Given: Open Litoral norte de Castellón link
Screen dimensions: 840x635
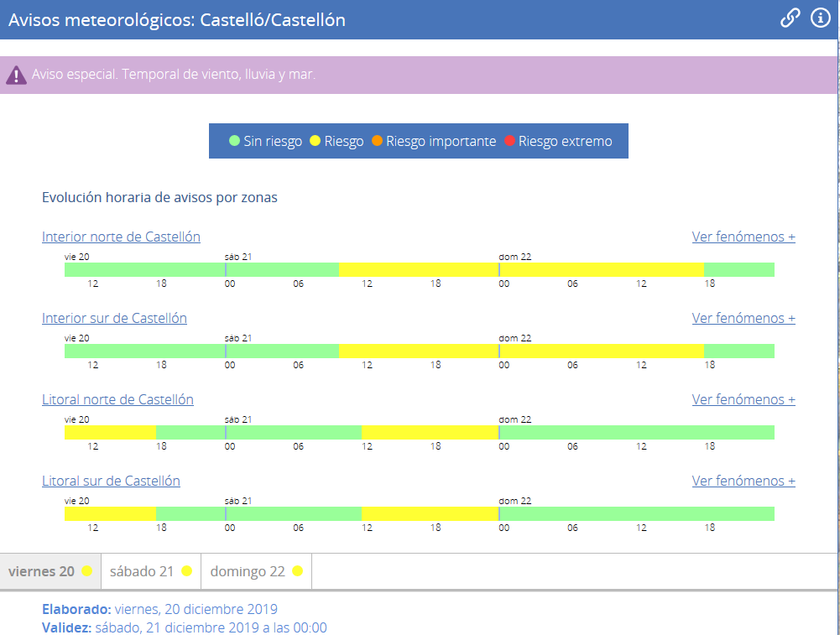Looking at the screenshot, I should tap(117, 399).
